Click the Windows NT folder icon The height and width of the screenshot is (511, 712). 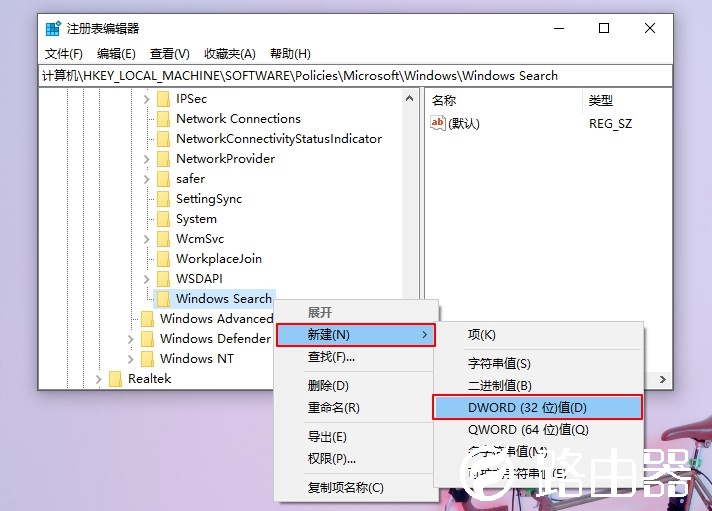point(147,358)
